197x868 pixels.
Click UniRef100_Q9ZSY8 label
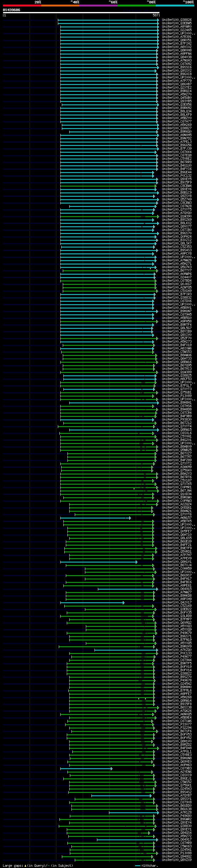click(x=177, y=196)
